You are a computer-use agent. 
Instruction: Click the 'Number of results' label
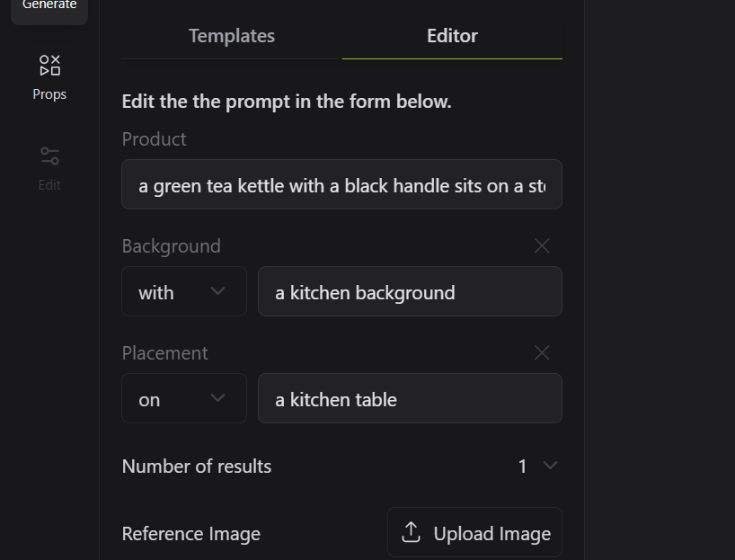[x=197, y=466]
